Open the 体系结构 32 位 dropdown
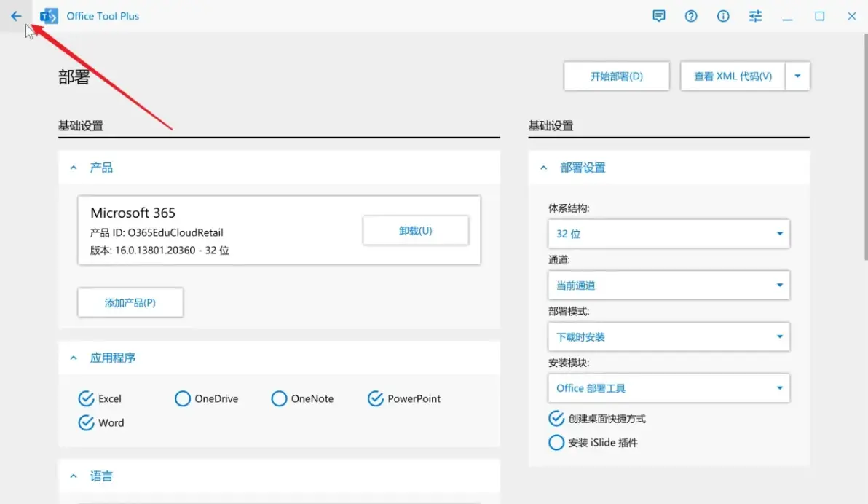Viewport: 868px width, 504px height. click(x=668, y=234)
